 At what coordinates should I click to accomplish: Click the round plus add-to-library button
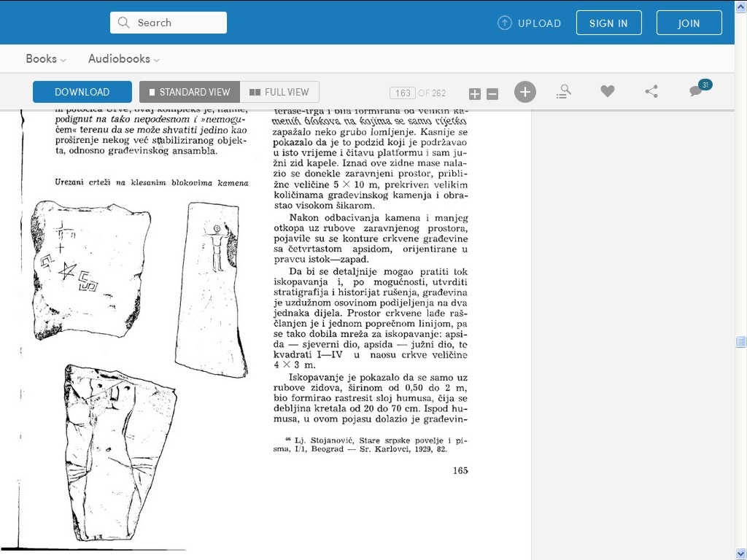[x=525, y=92]
